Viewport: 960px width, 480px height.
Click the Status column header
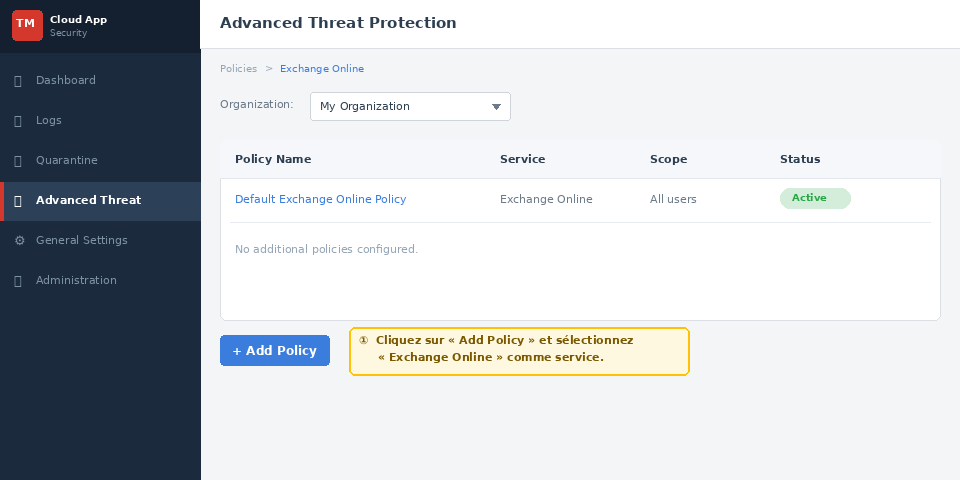800,159
